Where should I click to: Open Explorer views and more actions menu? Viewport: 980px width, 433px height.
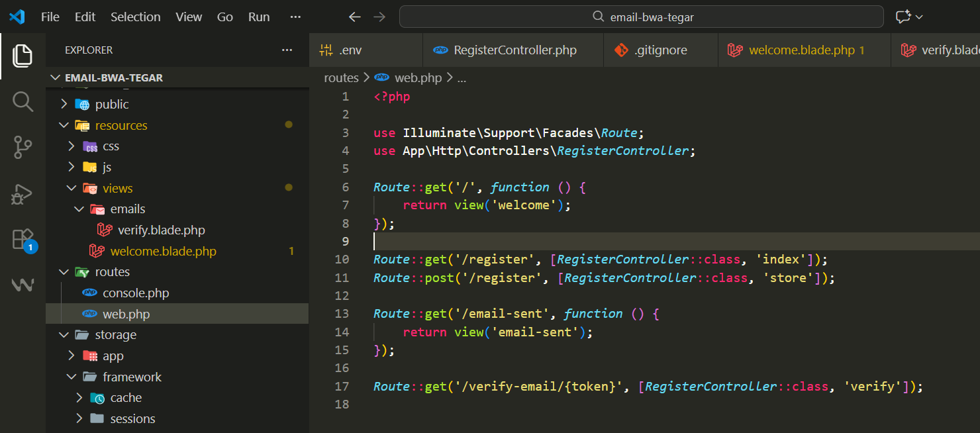(x=287, y=50)
